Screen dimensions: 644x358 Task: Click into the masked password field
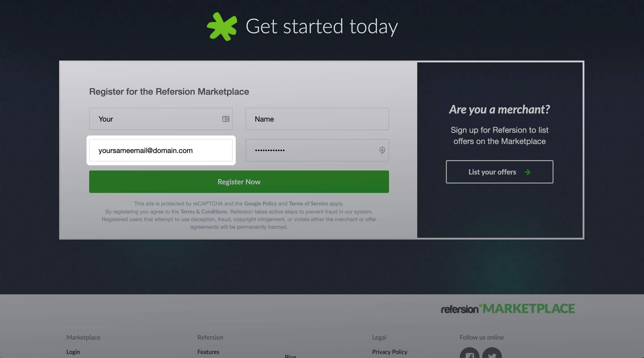[317, 150]
